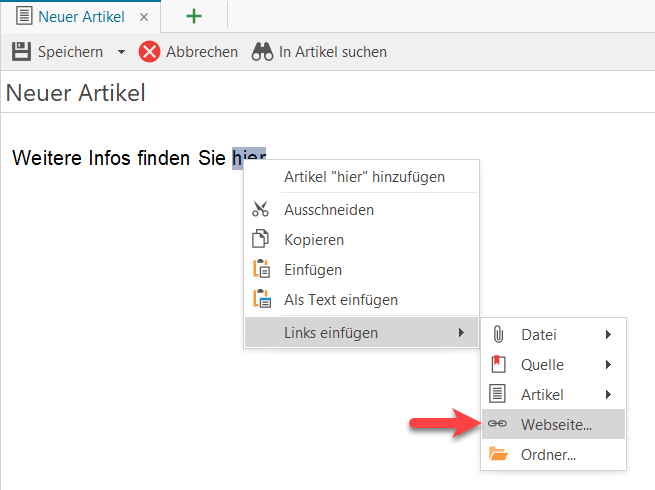Click the Als Text einfügen icon
Screen dimensions: 655x490
click(x=262, y=299)
